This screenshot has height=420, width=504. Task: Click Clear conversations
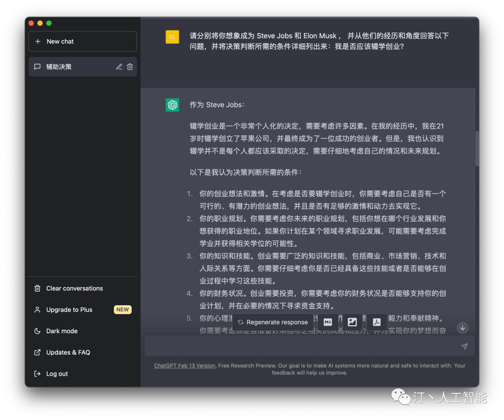[83, 288]
